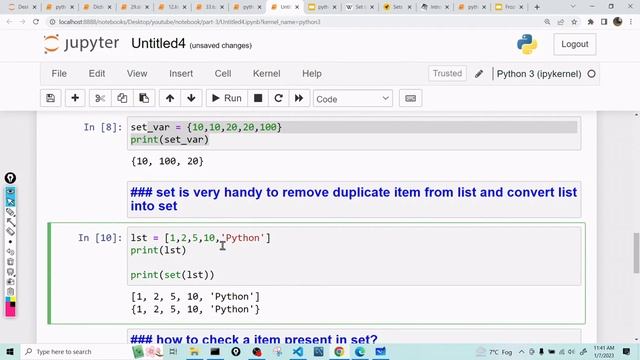Open a new browser tab with plus
Screen dimensions: 640x360
tap(537, 7)
